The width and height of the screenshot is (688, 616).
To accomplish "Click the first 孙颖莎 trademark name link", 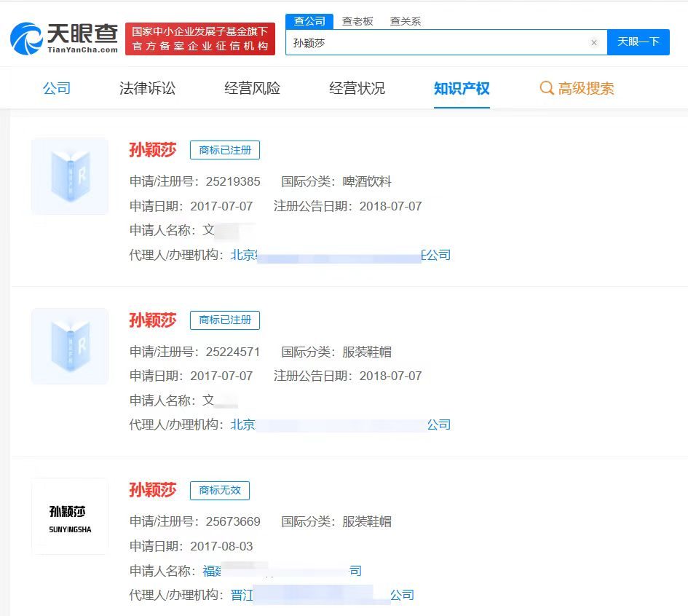I will 152,150.
